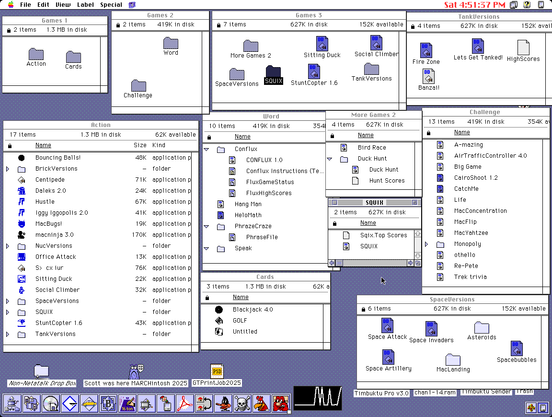Collapse the PhrazeCraze folder triangle
Image resolution: width=552 pixels, height=417 pixels.
pos(207,227)
